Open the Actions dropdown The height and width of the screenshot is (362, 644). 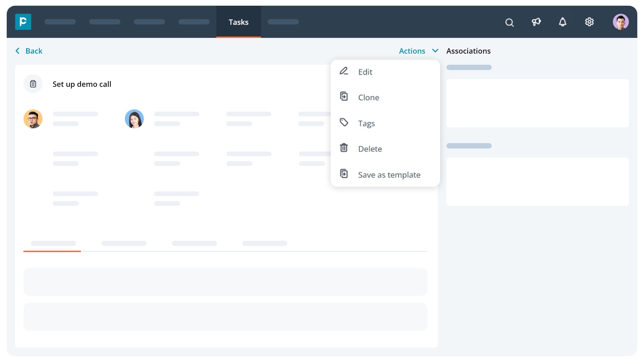[412, 51]
